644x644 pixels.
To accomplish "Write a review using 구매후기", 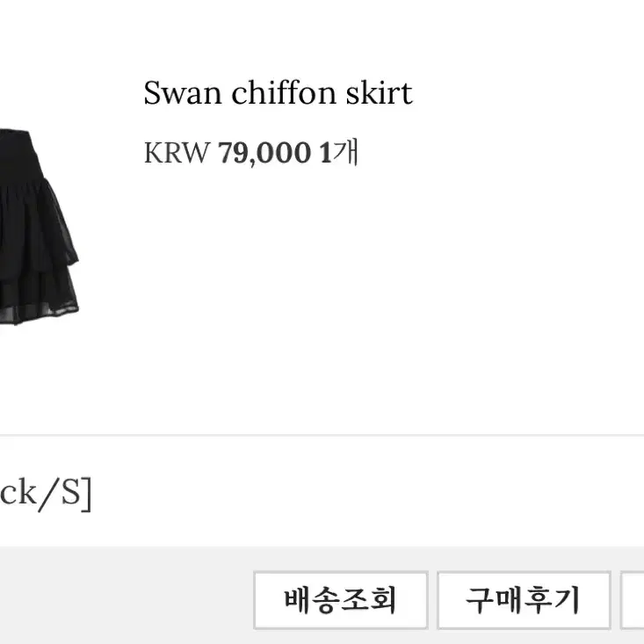I will [524, 600].
